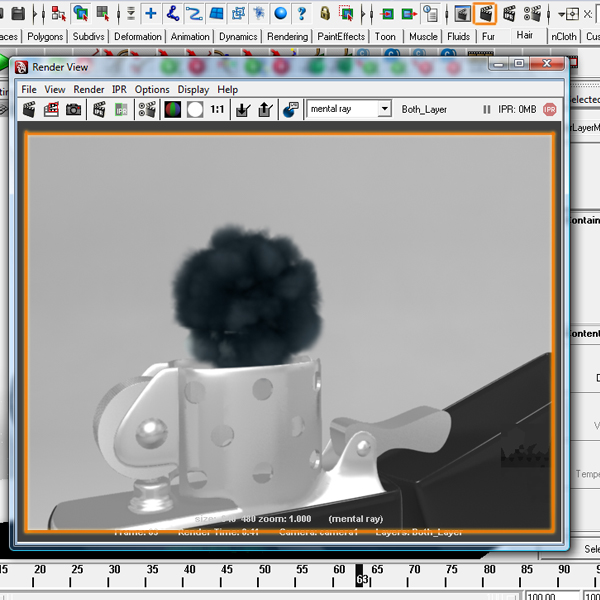This screenshot has width=600, height=600.
Task: Click the highlighted render current frame clapperboard
Action: click(x=485, y=14)
